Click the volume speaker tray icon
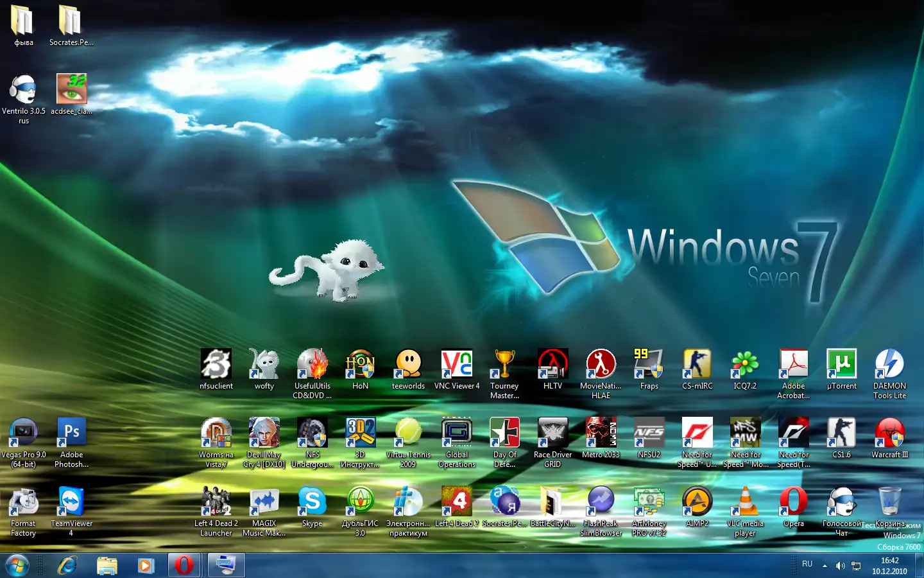The image size is (924, 578). pyautogui.click(x=840, y=566)
